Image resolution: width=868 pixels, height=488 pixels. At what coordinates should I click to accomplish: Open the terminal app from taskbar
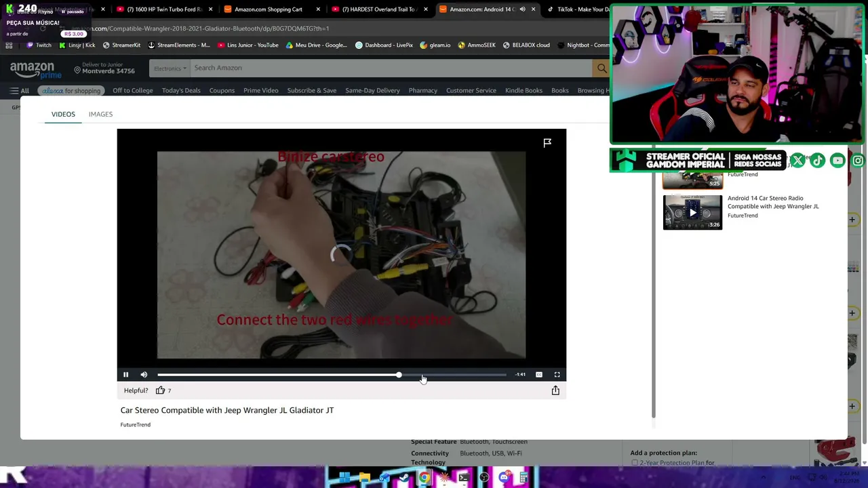click(x=464, y=478)
